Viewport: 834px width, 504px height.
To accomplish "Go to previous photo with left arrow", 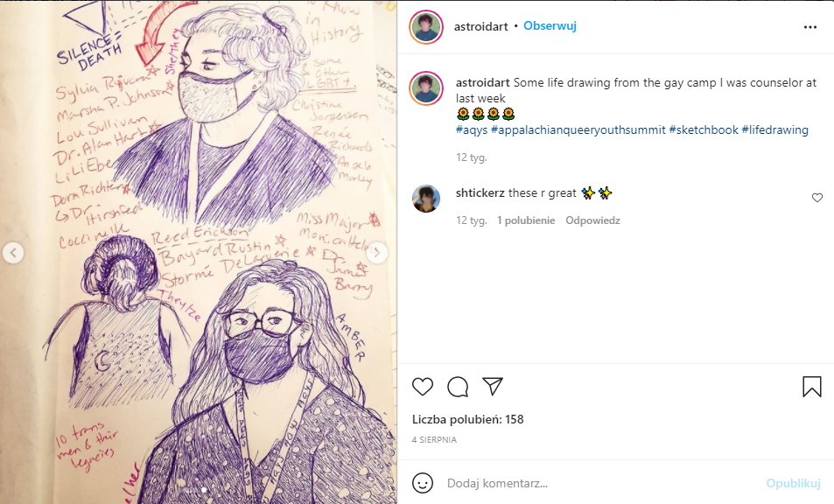I will [x=13, y=253].
